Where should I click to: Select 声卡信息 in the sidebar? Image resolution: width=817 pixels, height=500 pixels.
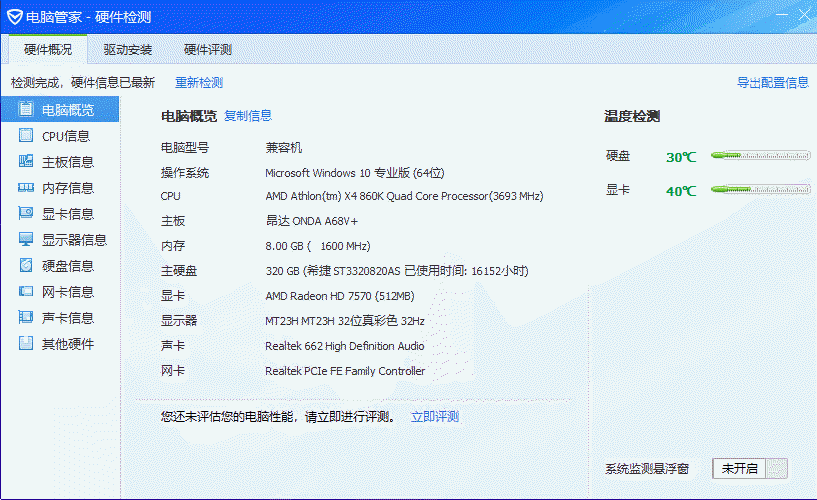tap(68, 318)
